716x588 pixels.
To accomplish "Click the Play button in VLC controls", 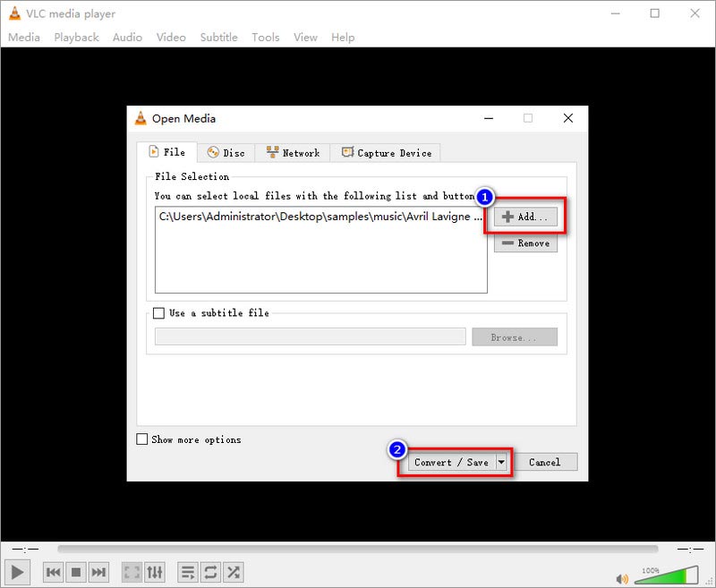I will pos(17,572).
